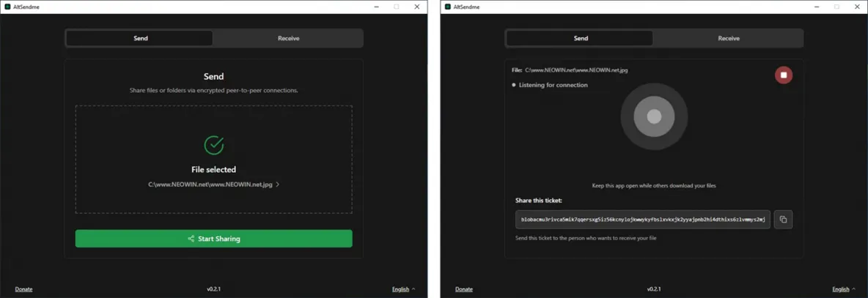Close the right AltSendme window
Image resolution: width=868 pixels, height=298 pixels.
857,7
